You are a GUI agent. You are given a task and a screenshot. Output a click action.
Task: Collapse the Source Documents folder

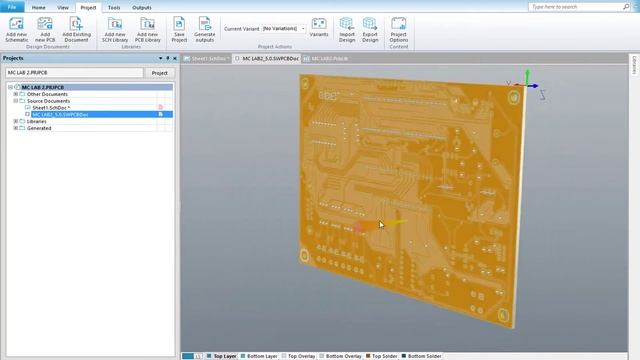16,101
